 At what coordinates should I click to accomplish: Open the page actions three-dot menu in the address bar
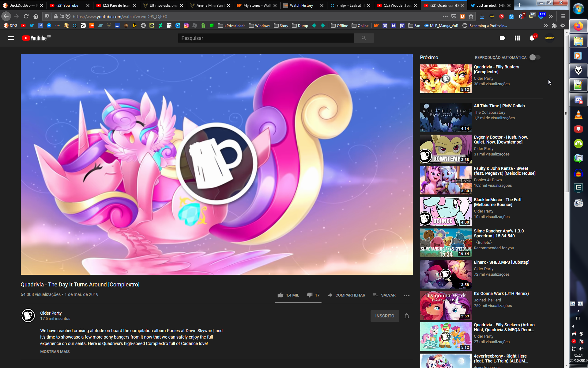[x=445, y=16]
